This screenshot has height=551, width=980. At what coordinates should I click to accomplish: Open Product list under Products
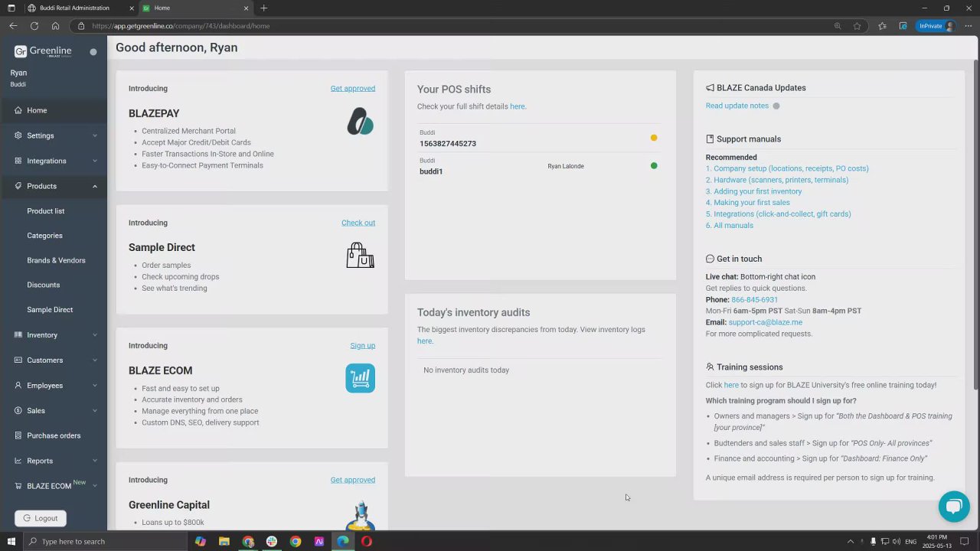coord(46,211)
